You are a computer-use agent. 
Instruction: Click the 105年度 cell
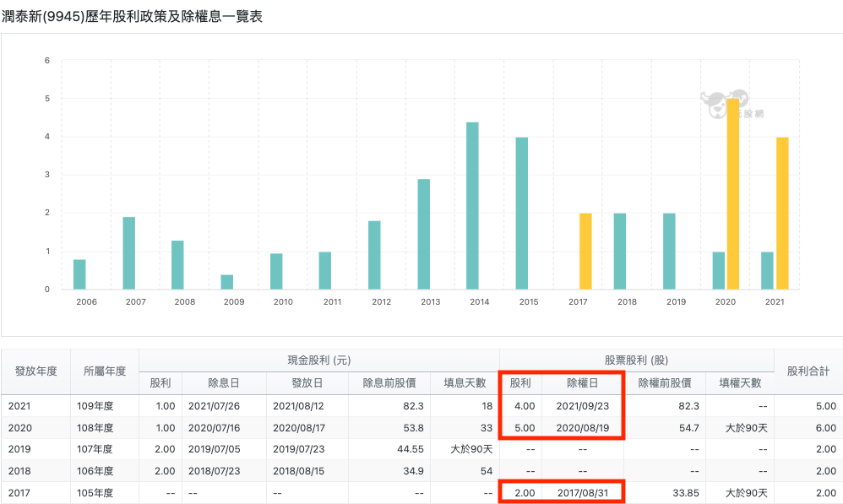tap(104, 493)
